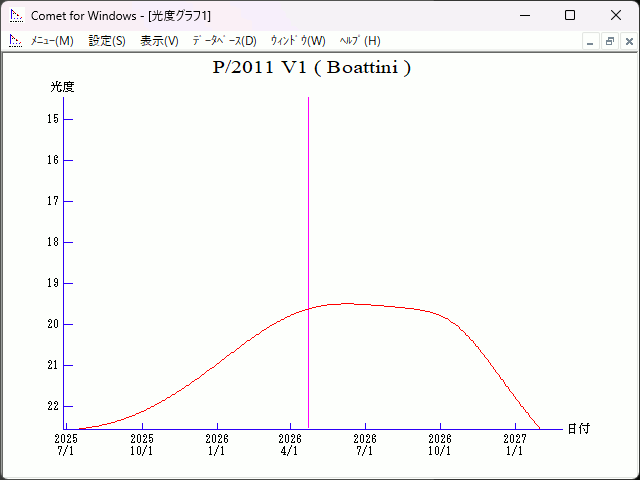Open the ヘルプ(H) help menu
Viewport: 640px width, 480px height.
360,41
